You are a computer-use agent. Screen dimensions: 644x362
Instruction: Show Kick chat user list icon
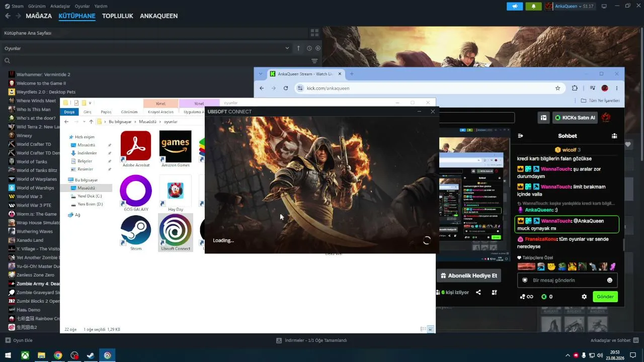(614, 136)
